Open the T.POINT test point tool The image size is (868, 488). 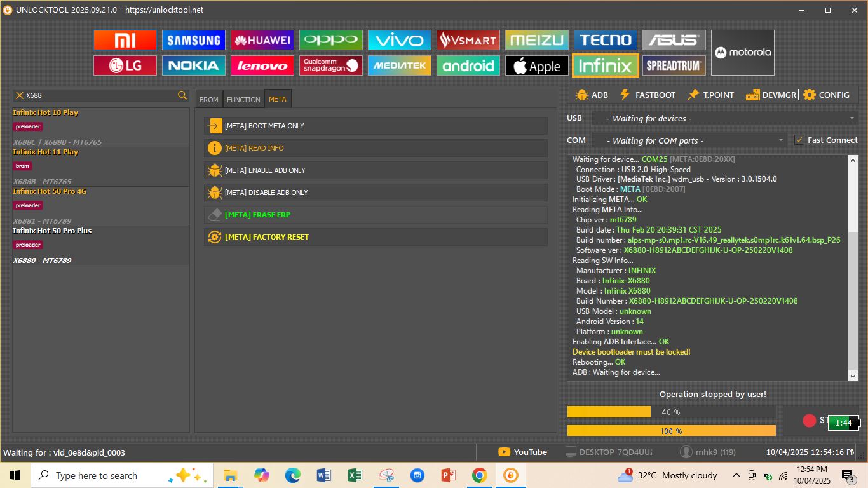(x=710, y=95)
